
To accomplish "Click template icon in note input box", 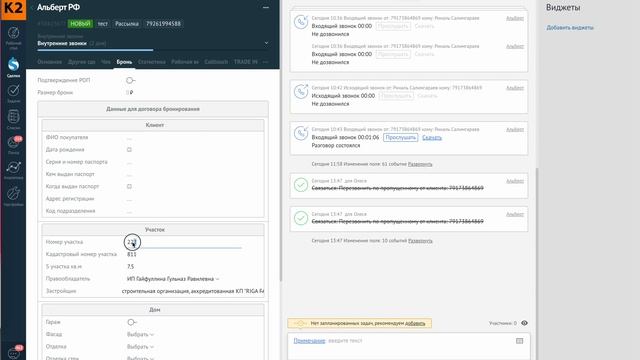I will (x=519, y=341).
